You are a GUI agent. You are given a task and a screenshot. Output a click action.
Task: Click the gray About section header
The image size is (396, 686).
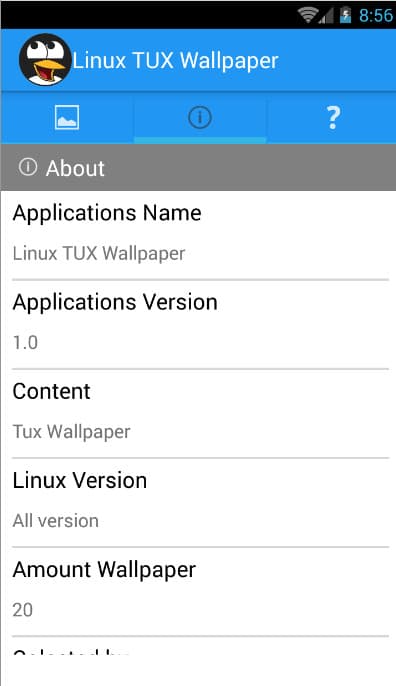198,168
